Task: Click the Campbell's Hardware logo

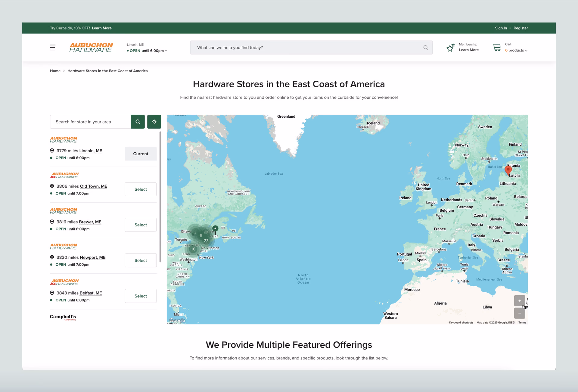Action: click(63, 317)
